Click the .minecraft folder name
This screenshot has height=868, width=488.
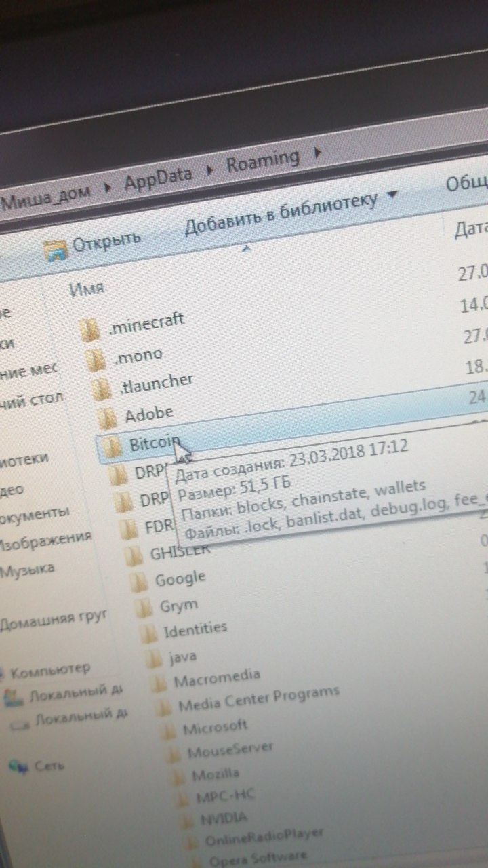point(146,324)
